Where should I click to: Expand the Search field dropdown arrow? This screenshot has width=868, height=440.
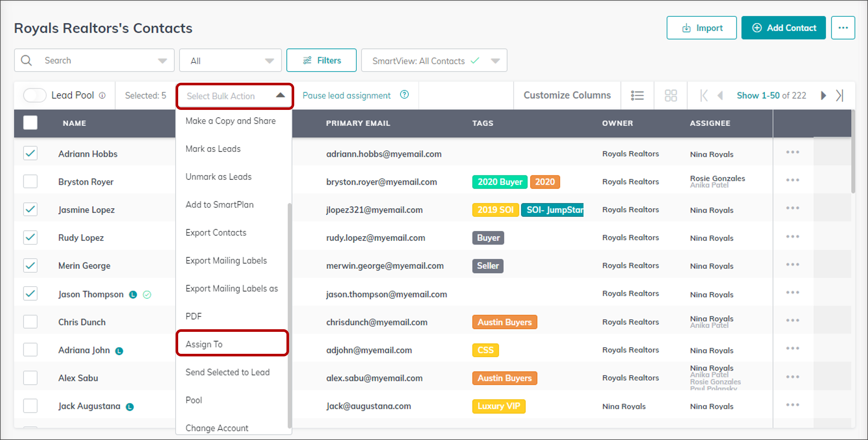coord(162,61)
